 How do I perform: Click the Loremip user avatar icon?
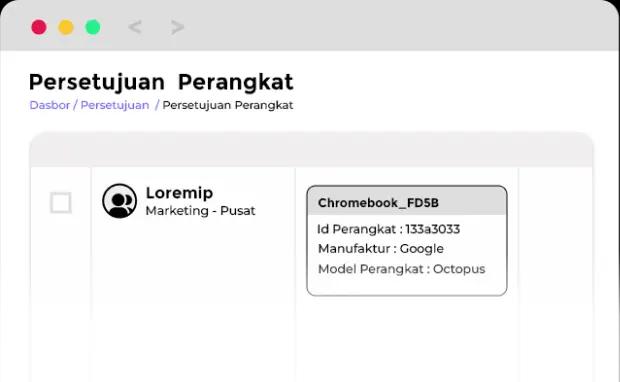coord(119,201)
